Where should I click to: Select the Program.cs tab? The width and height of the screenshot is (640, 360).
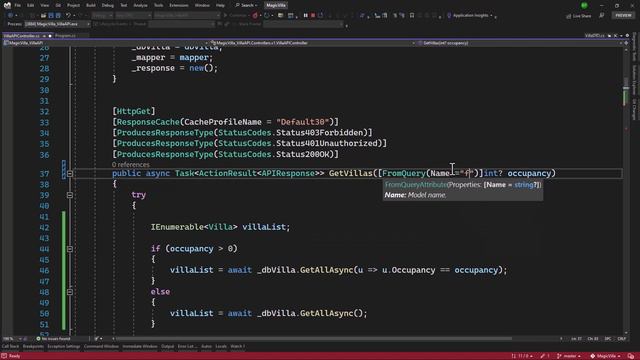point(65,36)
